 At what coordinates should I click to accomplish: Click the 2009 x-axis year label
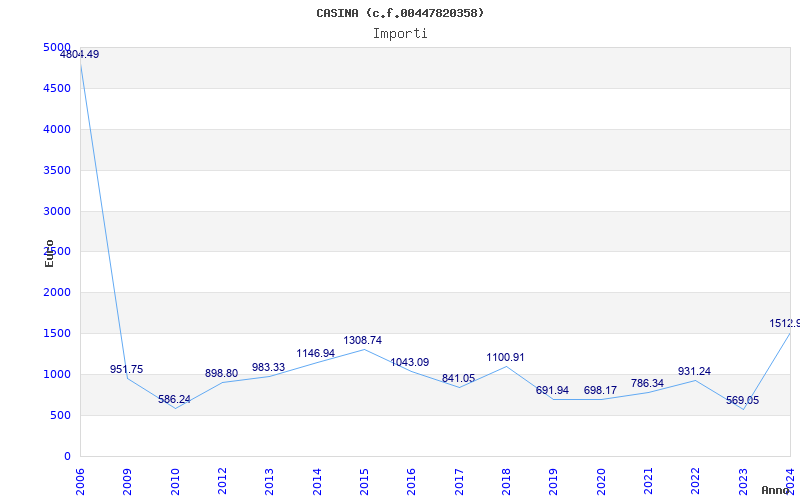pyautogui.click(x=128, y=482)
